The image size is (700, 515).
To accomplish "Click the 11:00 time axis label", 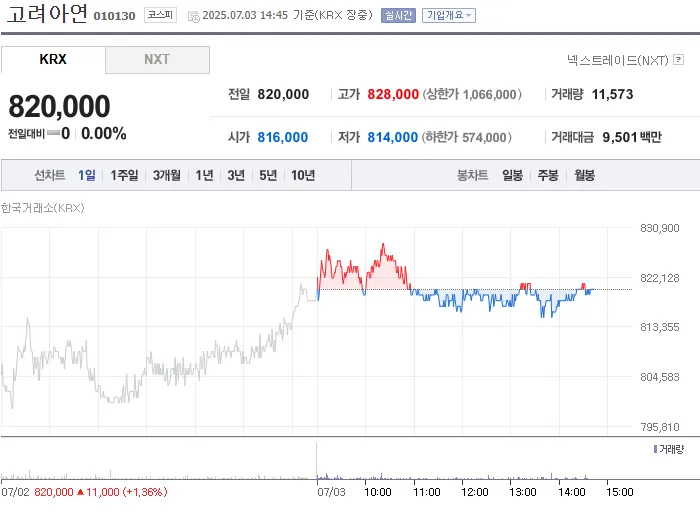I will tap(427, 492).
